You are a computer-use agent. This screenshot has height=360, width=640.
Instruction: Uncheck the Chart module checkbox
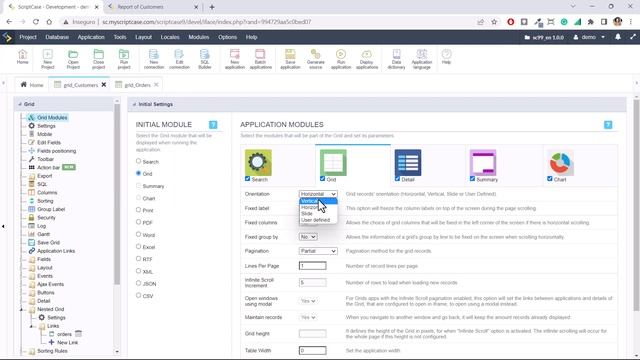(x=549, y=179)
